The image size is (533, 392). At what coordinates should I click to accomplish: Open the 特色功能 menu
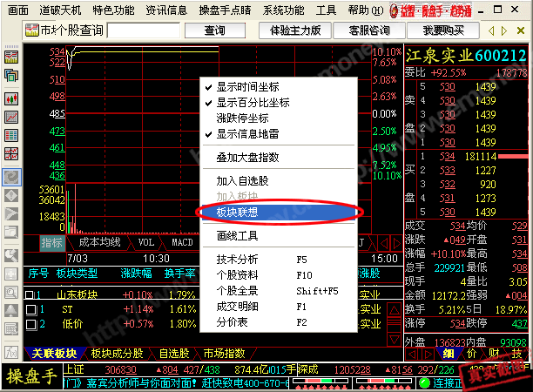(x=113, y=10)
